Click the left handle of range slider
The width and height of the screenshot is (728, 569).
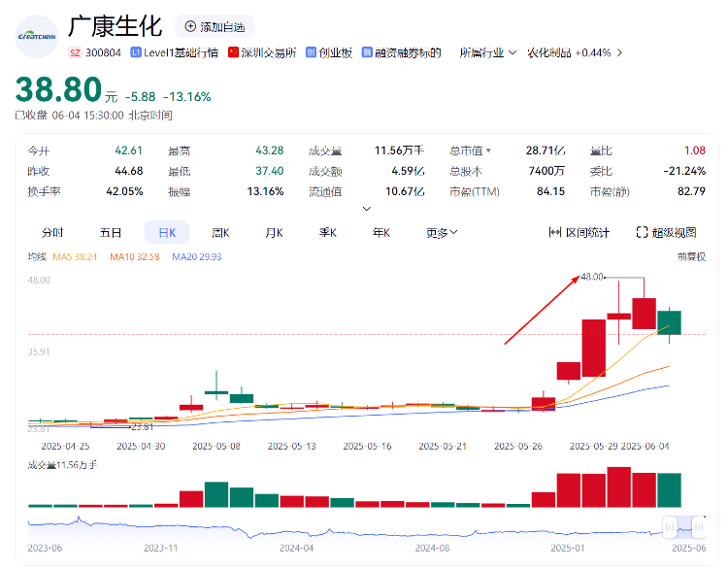tap(670, 526)
